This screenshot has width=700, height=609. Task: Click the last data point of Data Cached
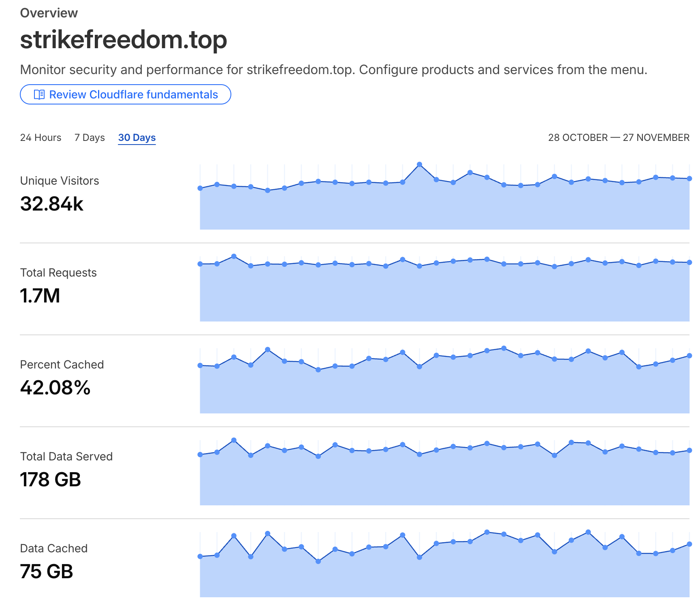point(689,545)
